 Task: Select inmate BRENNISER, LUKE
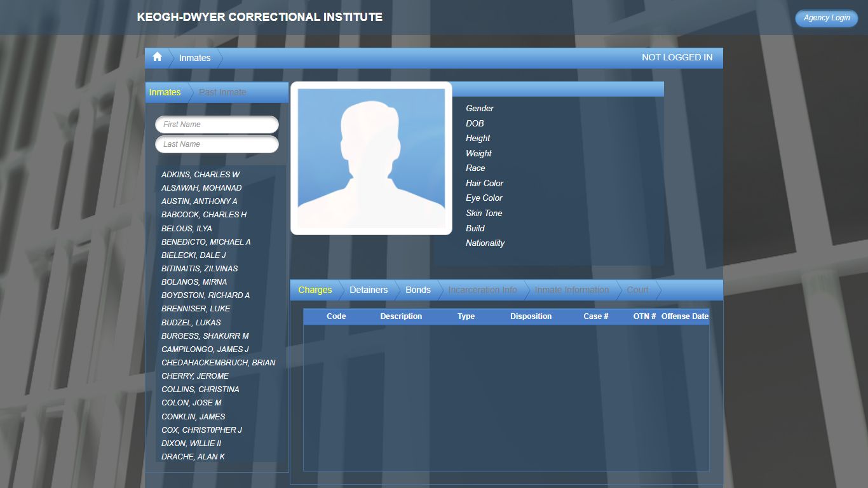click(x=196, y=309)
